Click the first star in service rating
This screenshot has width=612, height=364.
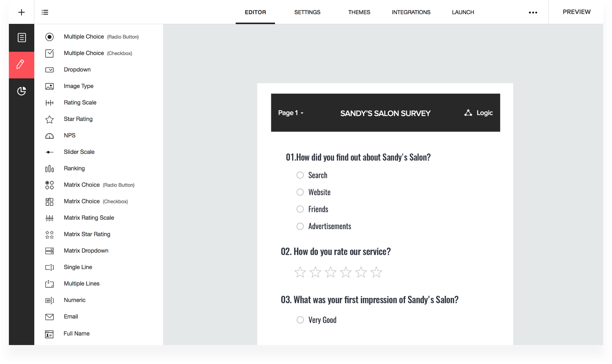click(x=301, y=272)
